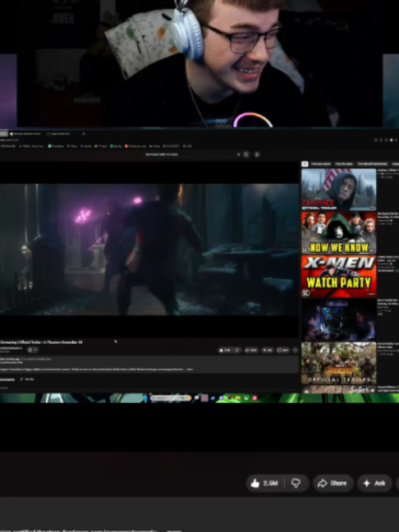Click the enlarged thumbs-up button showing 2.5M
The image size is (399, 532).
tap(264, 483)
